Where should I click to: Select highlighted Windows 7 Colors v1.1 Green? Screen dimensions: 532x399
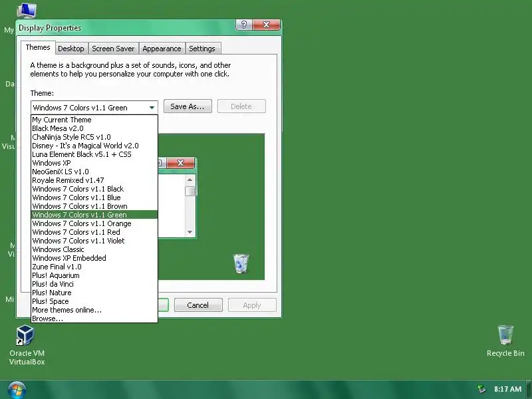94,215
